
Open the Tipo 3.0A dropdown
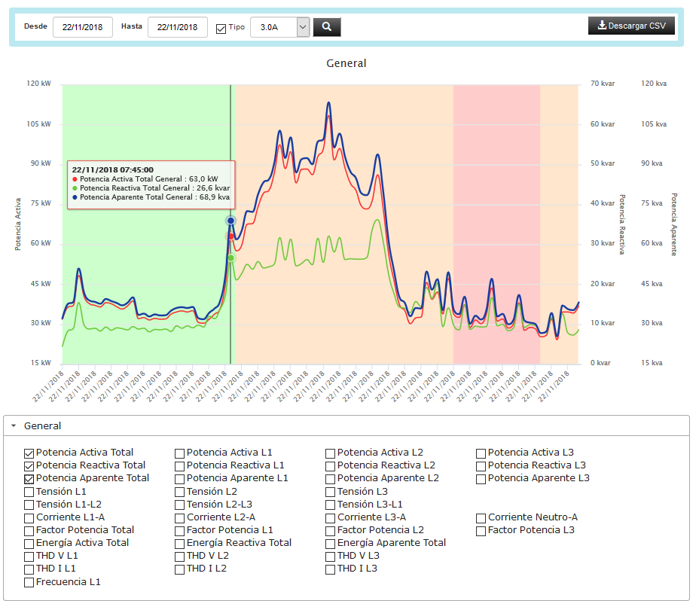pyautogui.click(x=279, y=27)
